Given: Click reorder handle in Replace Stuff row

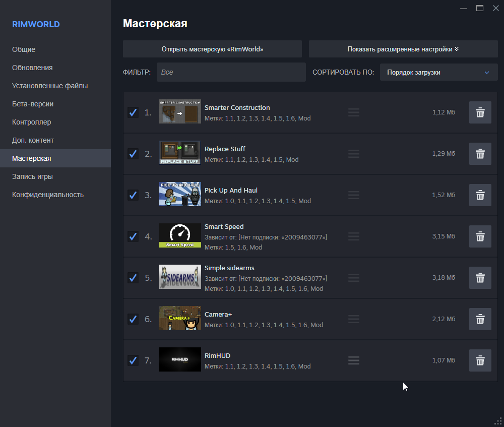Looking at the screenshot, I should point(354,154).
